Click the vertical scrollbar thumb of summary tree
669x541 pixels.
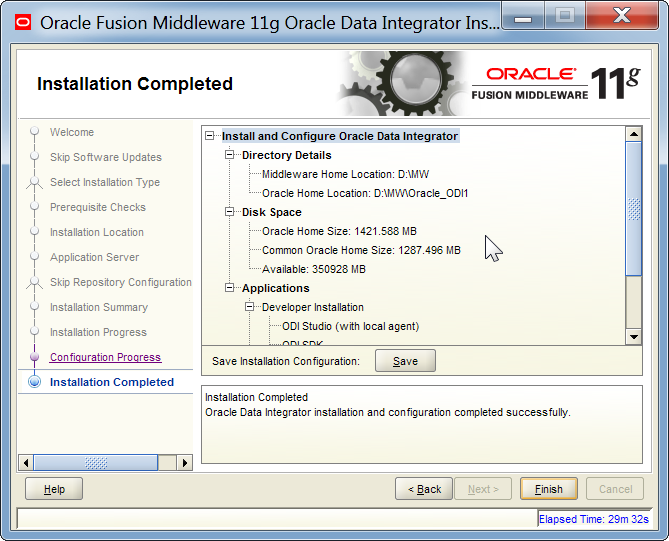634,209
